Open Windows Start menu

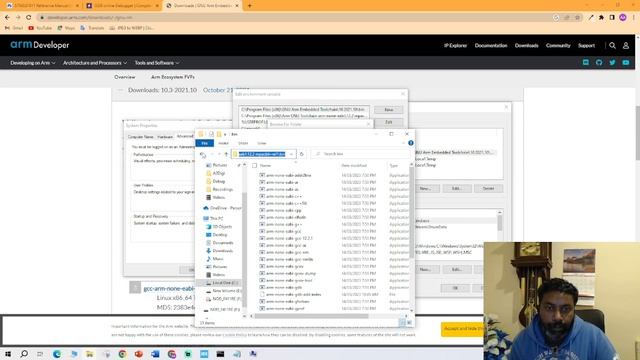tap(8, 354)
